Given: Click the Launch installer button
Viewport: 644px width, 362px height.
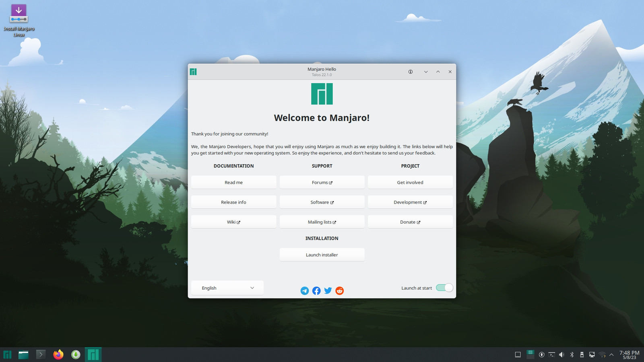Looking at the screenshot, I should tap(322, 255).
